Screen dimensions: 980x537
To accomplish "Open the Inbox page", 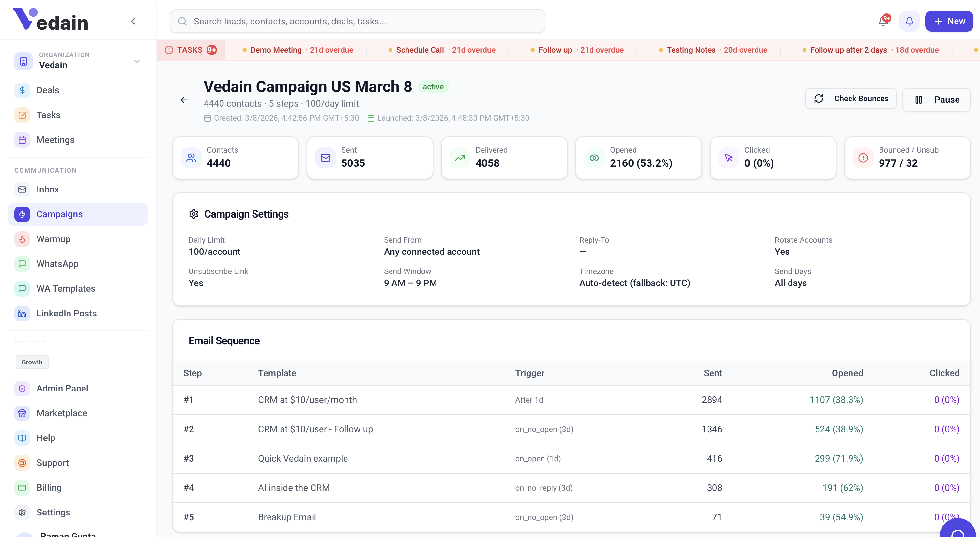I will tap(78, 189).
